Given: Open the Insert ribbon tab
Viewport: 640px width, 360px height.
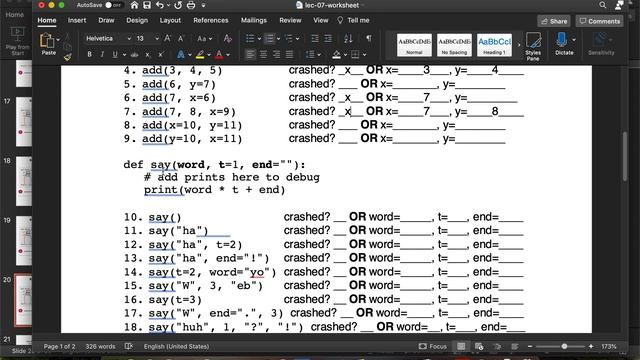Looking at the screenshot, I should pos(77,20).
